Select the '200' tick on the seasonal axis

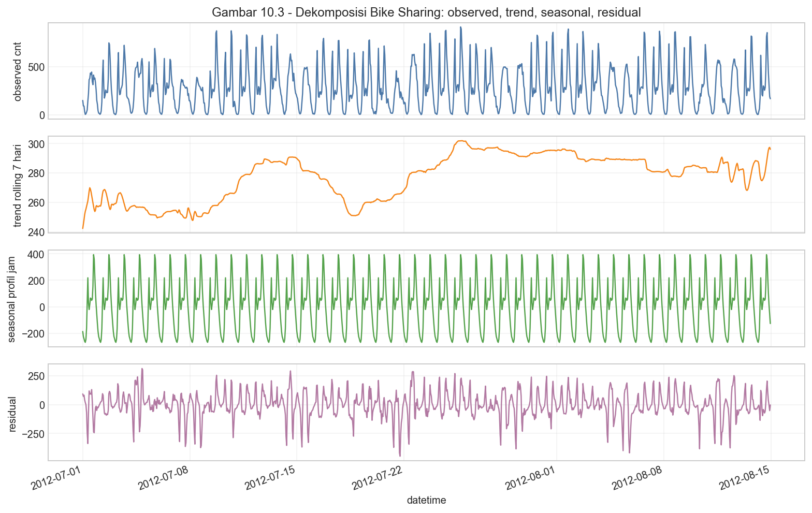tap(35, 281)
